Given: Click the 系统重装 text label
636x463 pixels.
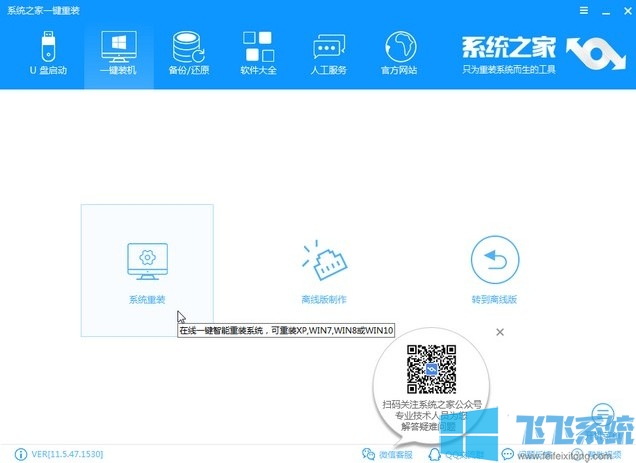Looking at the screenshot, I should (147, 299).
